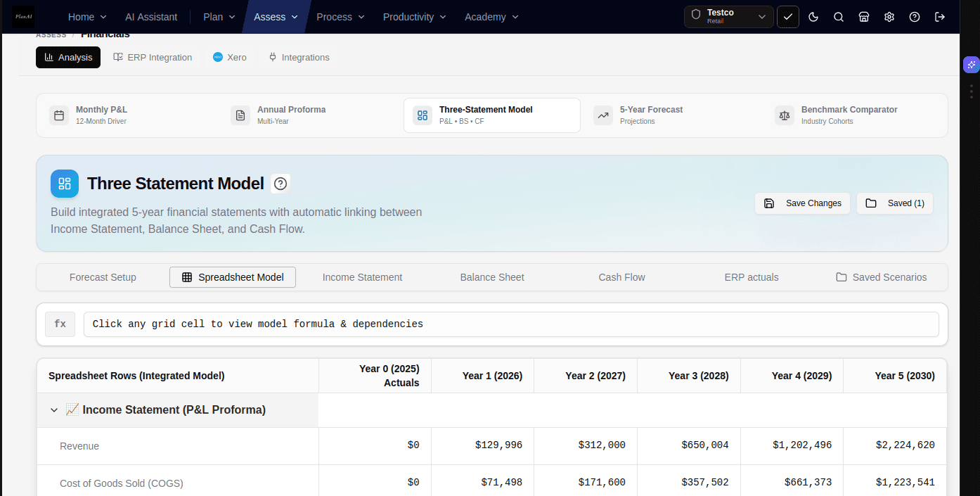Switch to the Balance Sheet tab

pyautogui.click(x=492, y=277)
